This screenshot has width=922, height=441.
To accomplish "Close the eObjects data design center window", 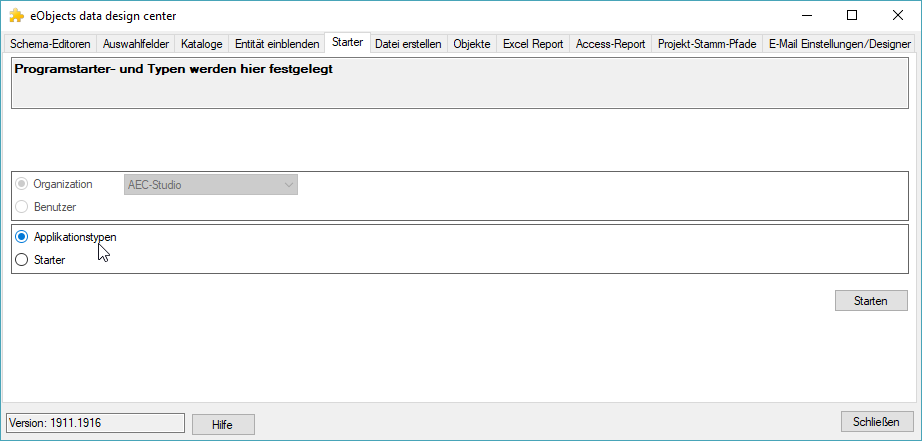I will pyautogui.click(x=897, y=16).
